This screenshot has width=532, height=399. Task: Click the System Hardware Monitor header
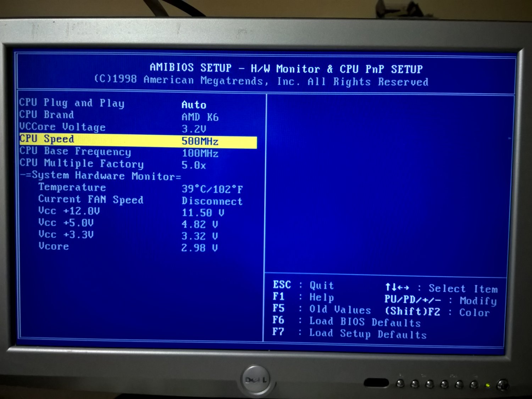coord(101,176)
